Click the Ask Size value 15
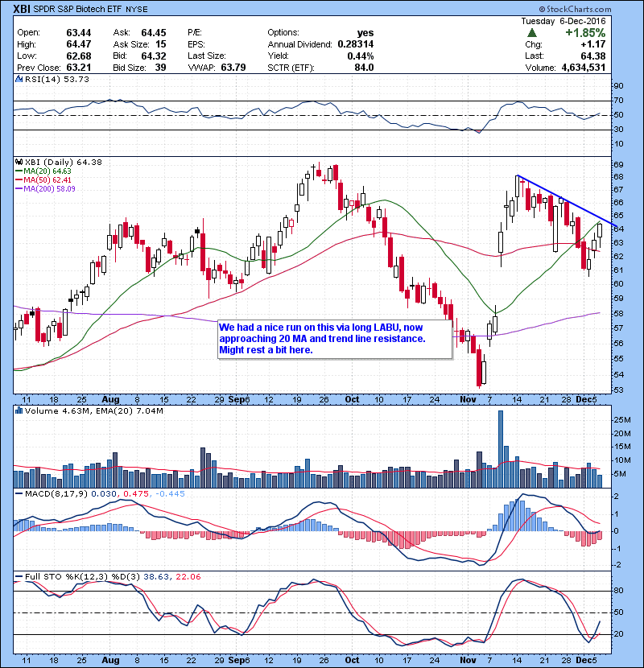This screenshot has width=644, height=668. point(161,44)
